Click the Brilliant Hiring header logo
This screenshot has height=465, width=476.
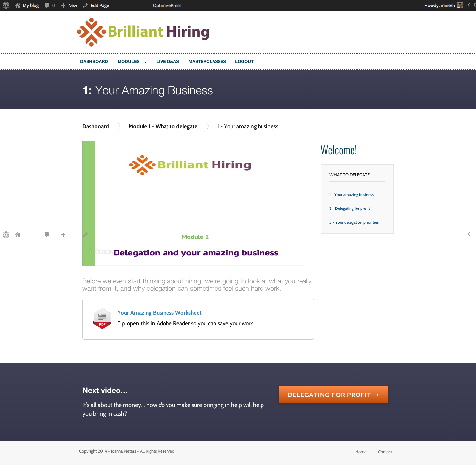(x=143, y=32)
